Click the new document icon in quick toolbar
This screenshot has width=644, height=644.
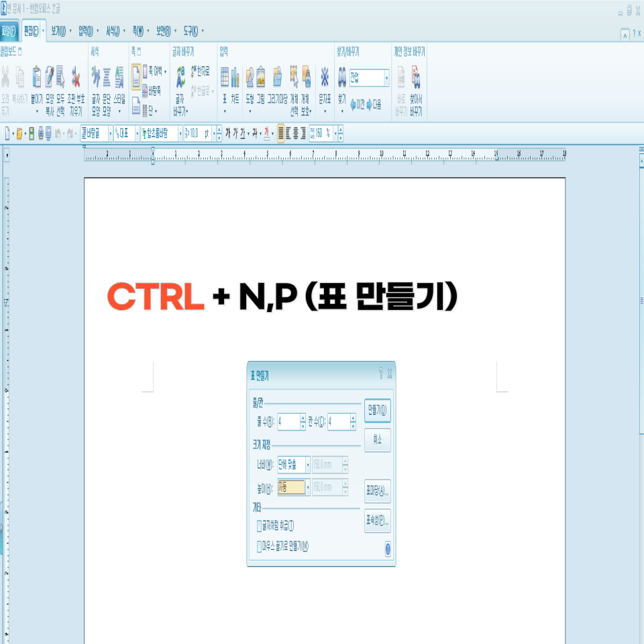[7, 133]
